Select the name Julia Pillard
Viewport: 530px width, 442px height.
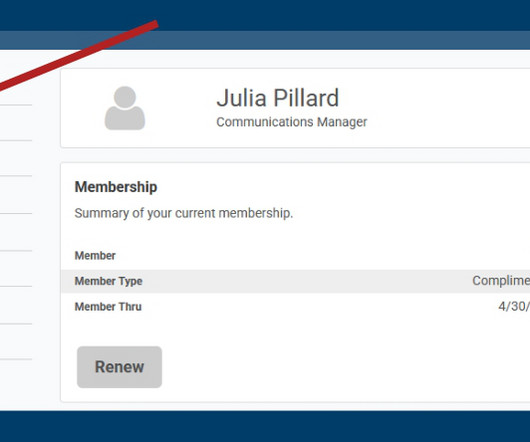click(278, 98)
